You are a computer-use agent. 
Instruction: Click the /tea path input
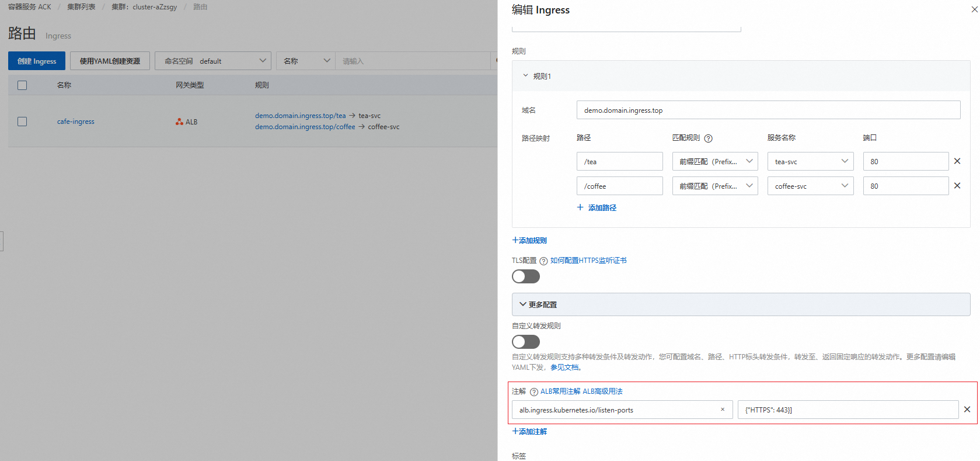(x=619, y=161)
